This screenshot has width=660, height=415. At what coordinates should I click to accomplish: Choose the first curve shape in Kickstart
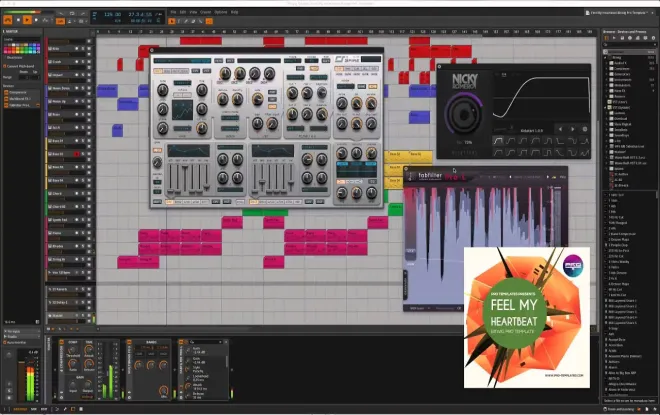(498, 141)
